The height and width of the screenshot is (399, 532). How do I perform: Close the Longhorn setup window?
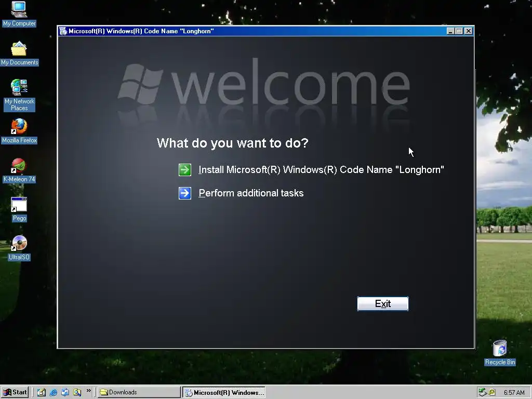tap(469, 31)
